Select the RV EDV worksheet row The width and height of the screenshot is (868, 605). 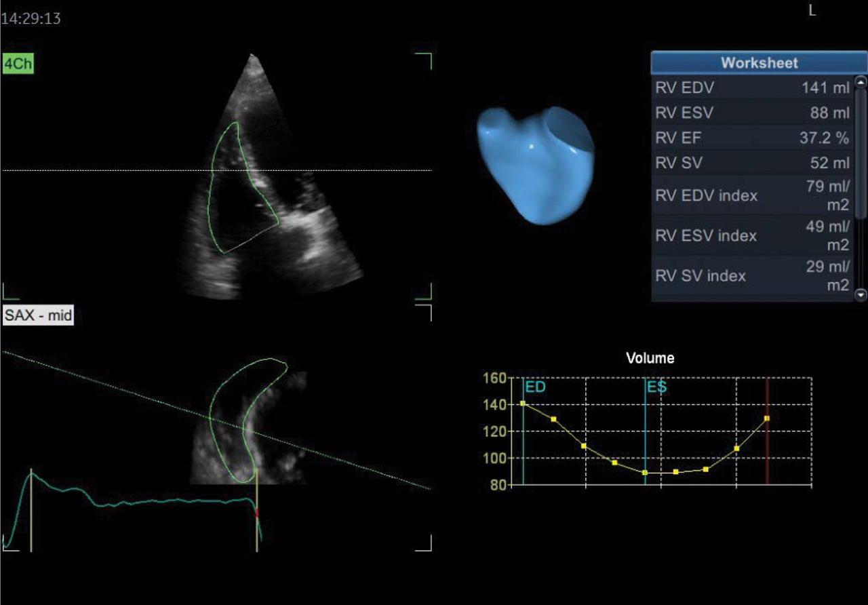point(751,87)
